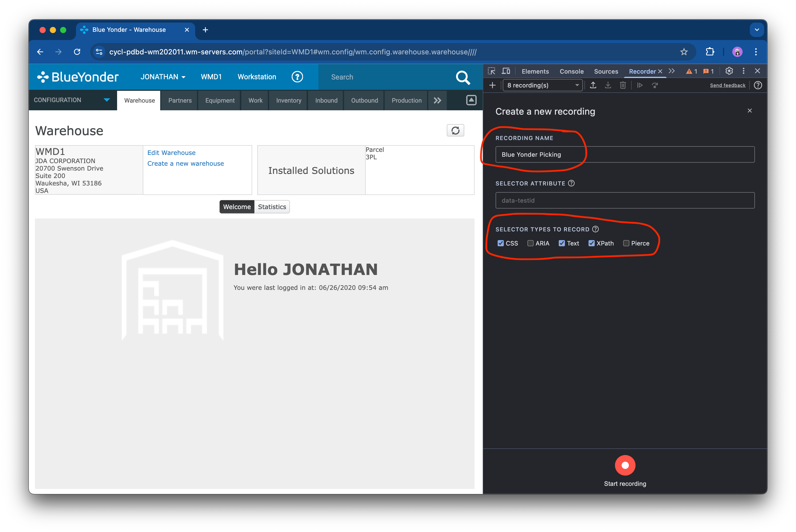Open the 8 recording(s) dropdown
Image resolution: width=796 pixels, height=532 pixels.
(542, 85)
